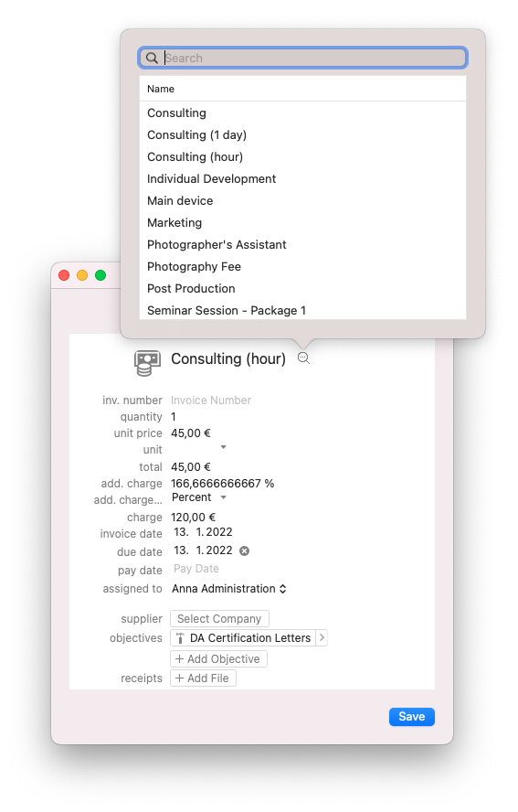Click the Select Company button
The height and width of the screenshot is (812, 518).
pos(219,619)
